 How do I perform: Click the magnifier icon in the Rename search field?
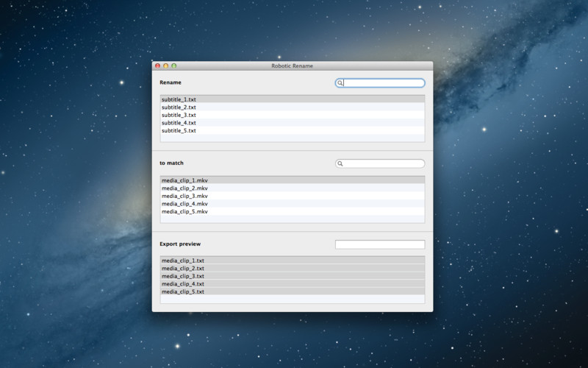coord(340,83)
